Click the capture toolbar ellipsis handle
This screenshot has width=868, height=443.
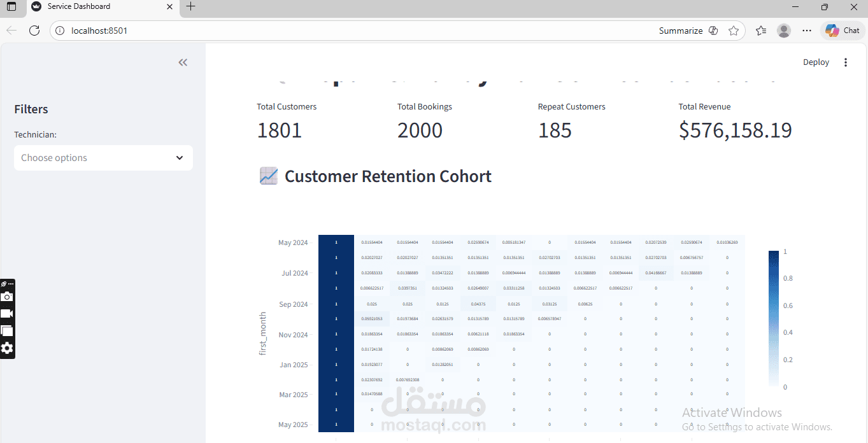11,284
